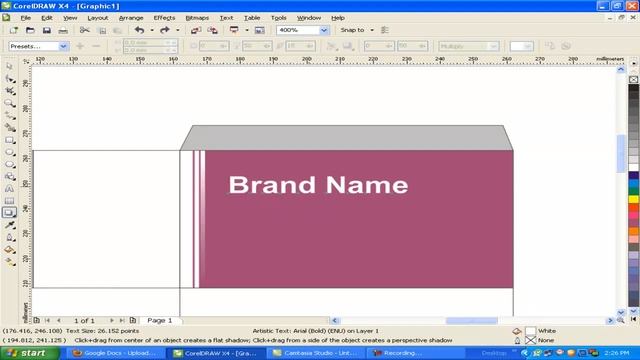Switch to the Page 1 tab
The width and height of the screenshot is (640, 360).
click(160, 320)
